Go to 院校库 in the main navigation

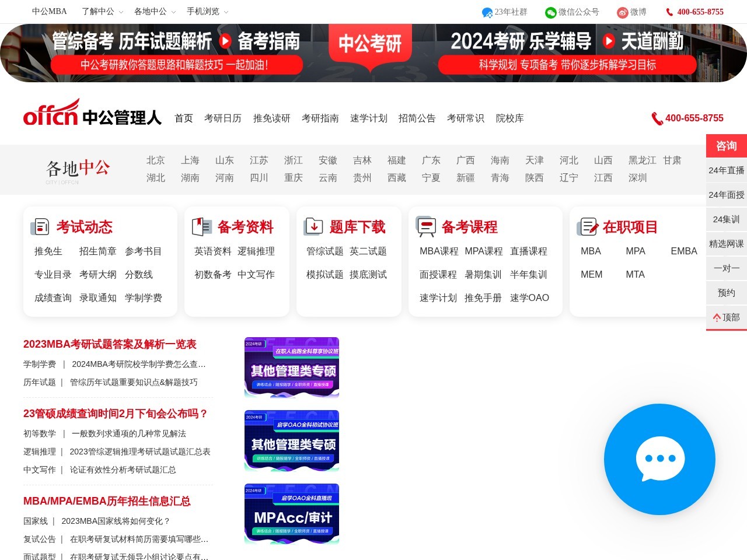(x=509, y=118)
